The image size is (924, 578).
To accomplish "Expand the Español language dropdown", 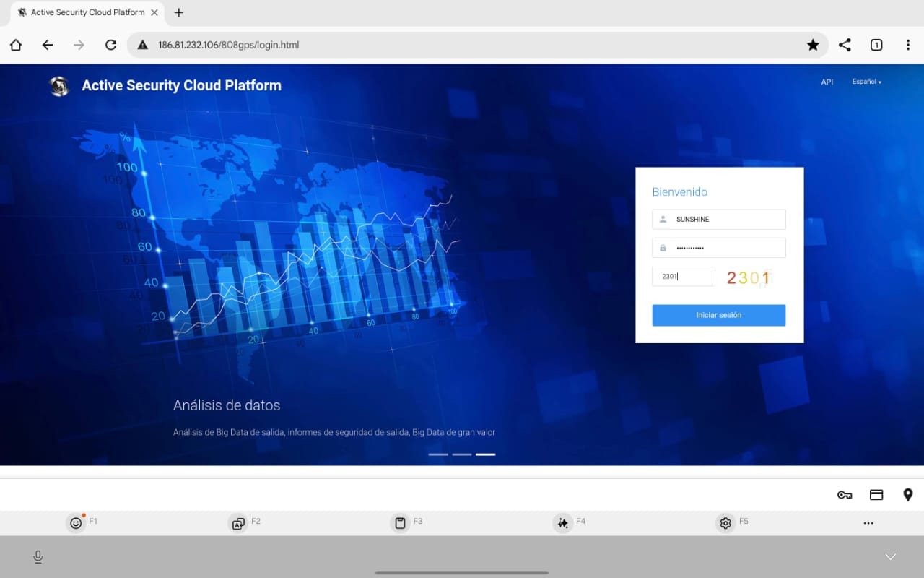I will click(x=866, y=82).
